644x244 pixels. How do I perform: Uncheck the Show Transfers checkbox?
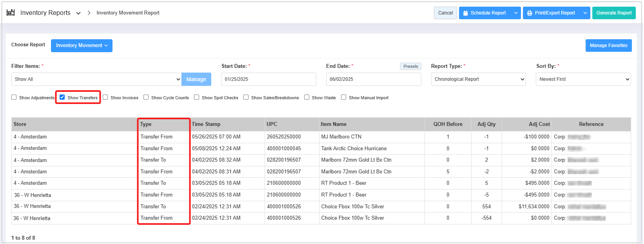pos(62,97)
